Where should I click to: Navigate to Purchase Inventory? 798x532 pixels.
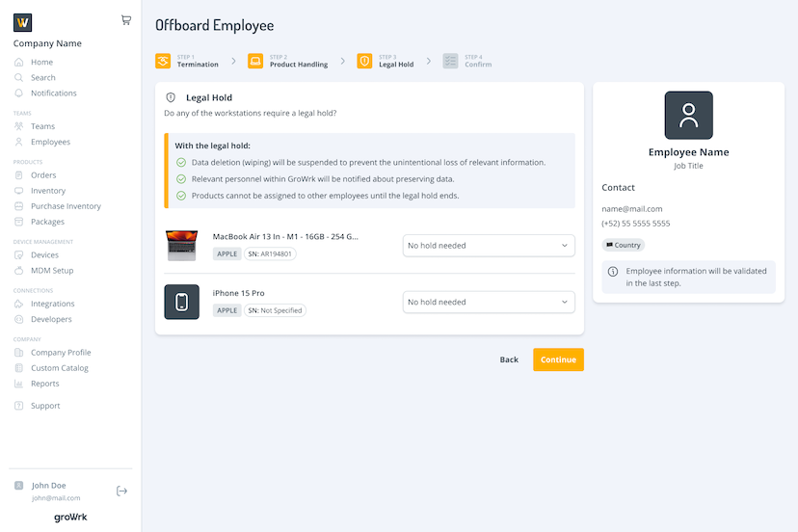click(66, 206)
